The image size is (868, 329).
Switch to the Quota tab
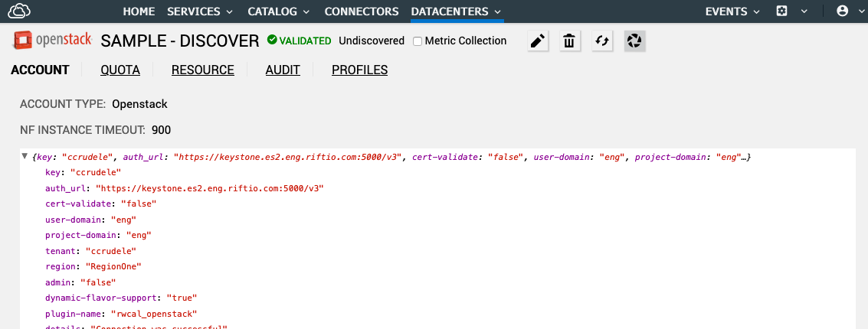click(120, 70)
